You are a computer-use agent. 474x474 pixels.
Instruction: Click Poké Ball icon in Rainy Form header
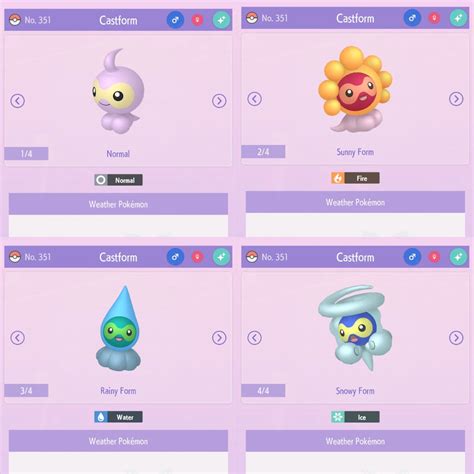pos(15,257)
